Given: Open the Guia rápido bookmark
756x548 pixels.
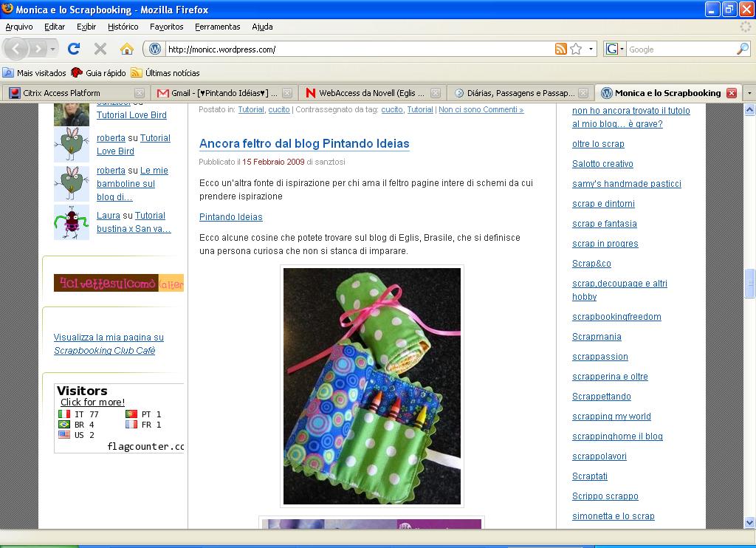Looking at the screenshot, I should tap(98, 73).
